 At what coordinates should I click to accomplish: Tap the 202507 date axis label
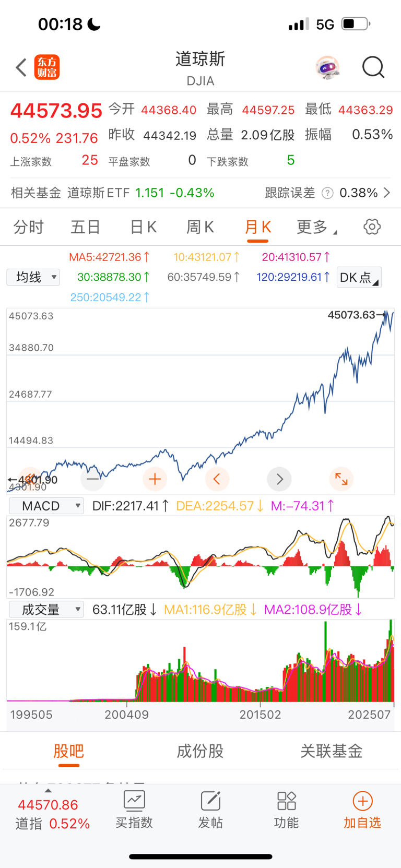click(x=369, y=715)
